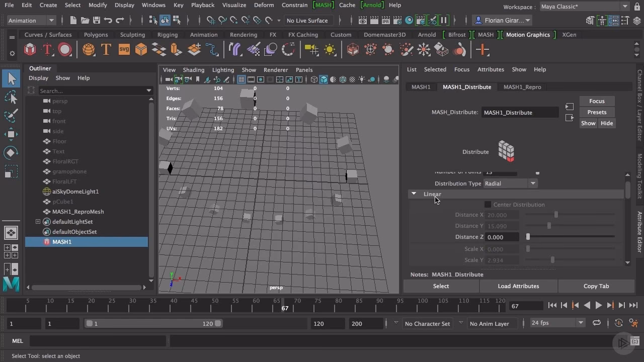Click Load Attributes button
The image size is (644, 362).
[518, 286]
